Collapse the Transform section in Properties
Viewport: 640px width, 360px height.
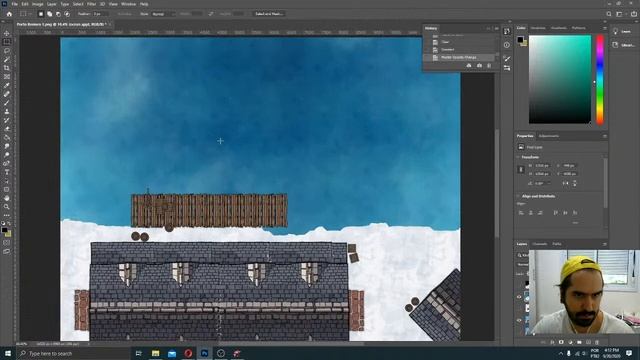pyautogui.click(x=518, y=157)
